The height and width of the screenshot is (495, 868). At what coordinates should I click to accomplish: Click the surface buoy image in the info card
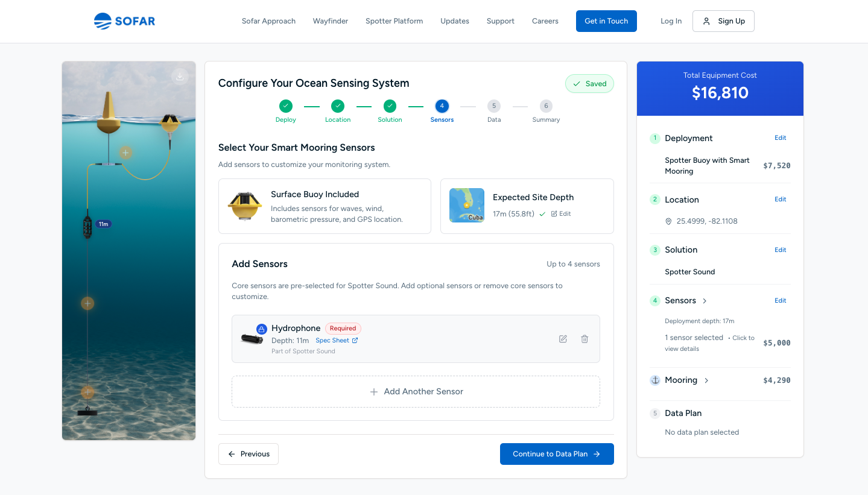coord(245,206)
